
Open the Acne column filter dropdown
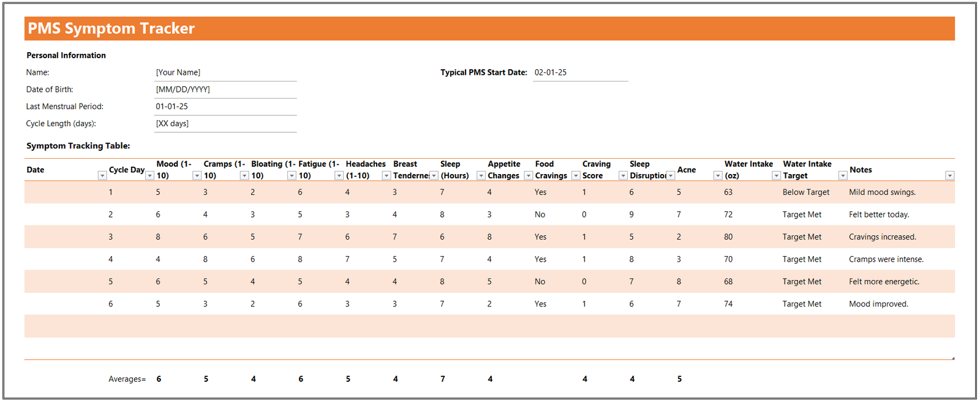pyautogui.click(x=718, y=176)
